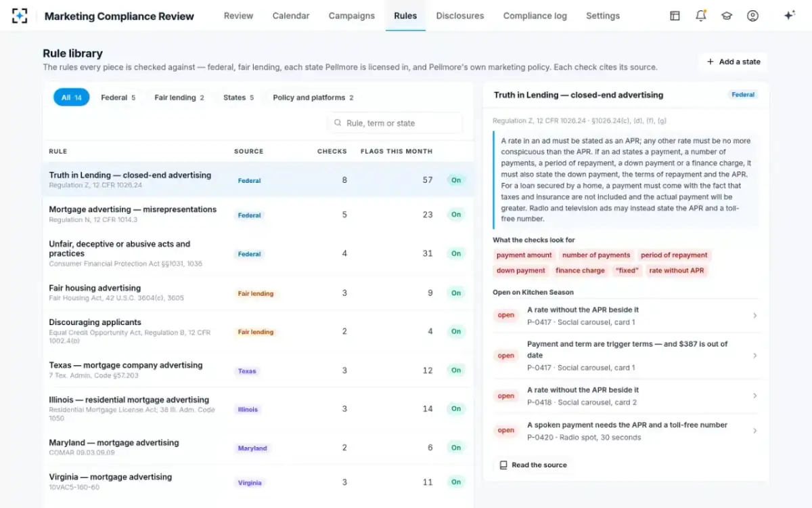812x508 pixels.
Task: Toggle Mortgage advertising misrepresentations rule On
Action: point(456,215)
